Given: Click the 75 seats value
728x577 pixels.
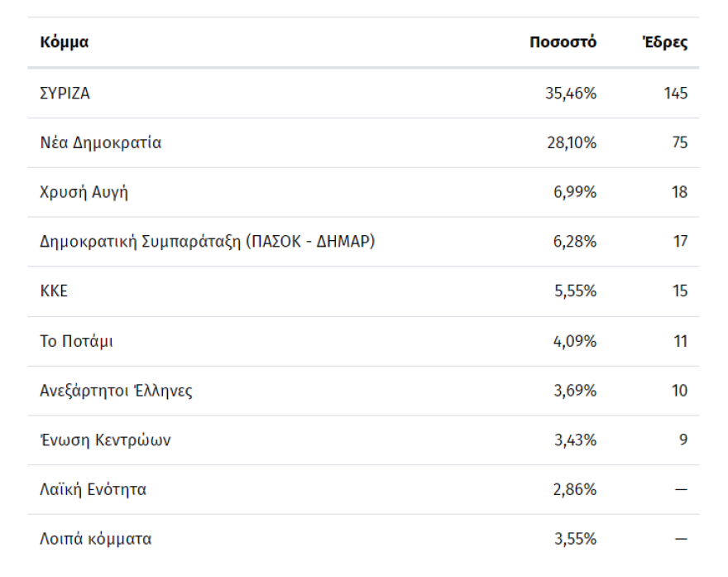Looking at the screenshot, I should [x=679, y=143].
